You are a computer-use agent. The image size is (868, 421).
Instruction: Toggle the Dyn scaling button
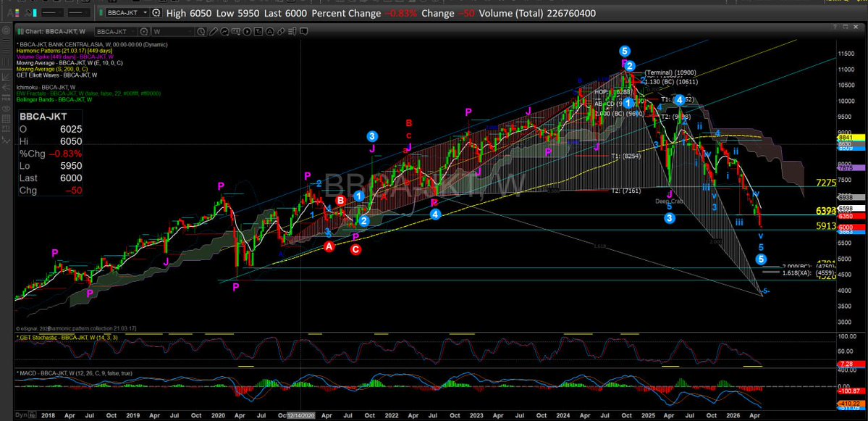(x=21, y=415)
